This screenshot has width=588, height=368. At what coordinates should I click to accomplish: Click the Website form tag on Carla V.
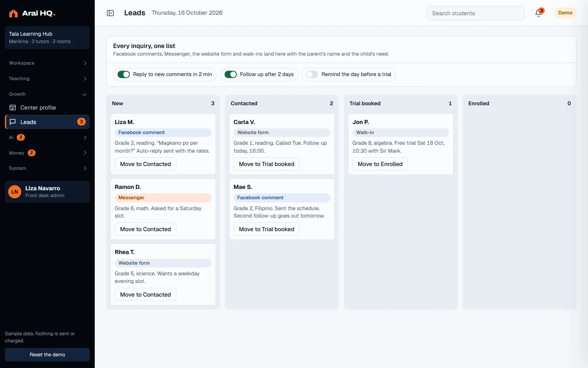(282, 133)
